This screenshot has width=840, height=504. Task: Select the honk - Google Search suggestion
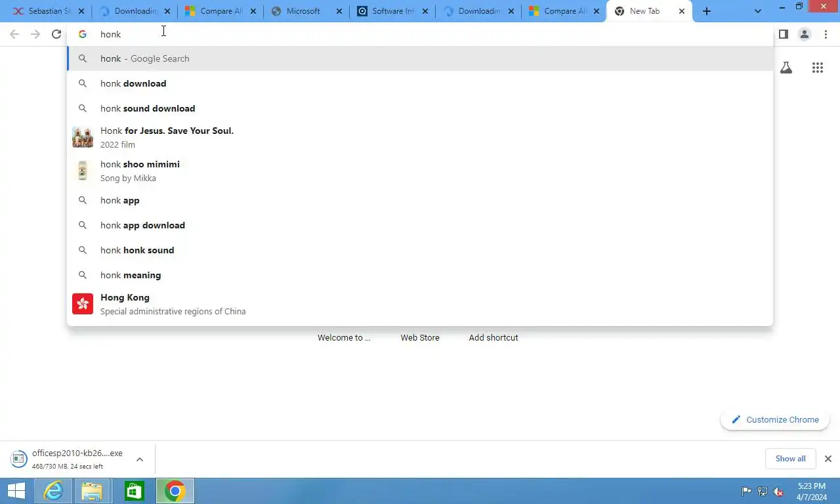pyautogui.click(x=420, y=58)
